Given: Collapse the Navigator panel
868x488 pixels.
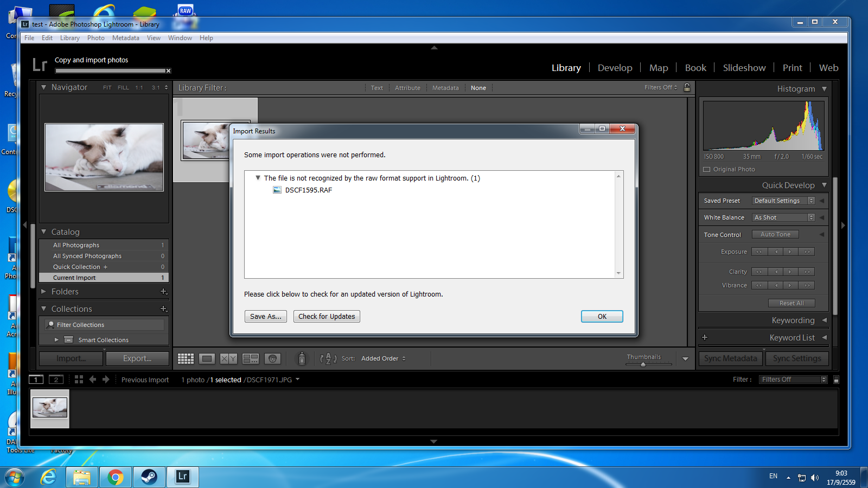Looking at the screenshot, I should (x=44, y=87).
